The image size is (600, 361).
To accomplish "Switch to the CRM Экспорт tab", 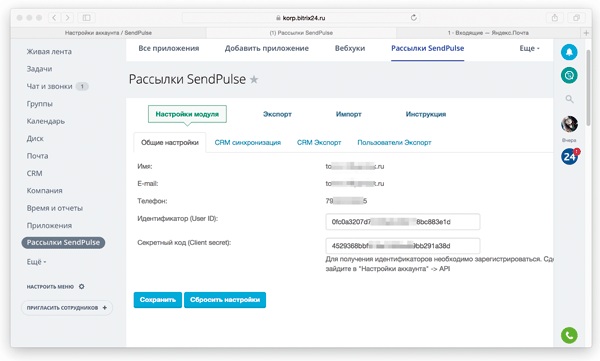I will [x=319, y=142].
